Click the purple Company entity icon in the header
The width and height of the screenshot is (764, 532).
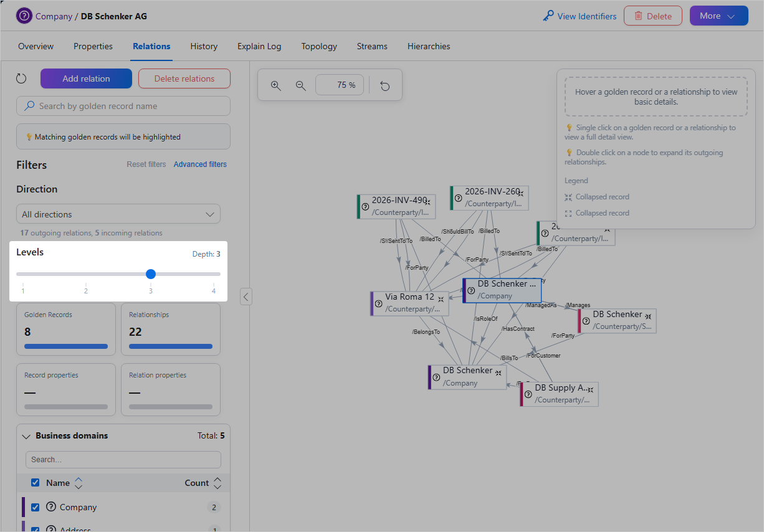click(x=24, y=16)
